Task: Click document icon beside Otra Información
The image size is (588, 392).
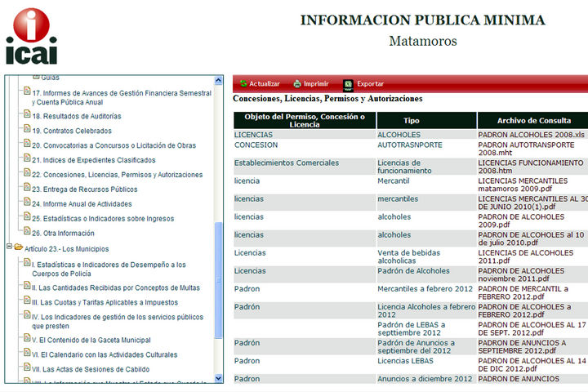Action: [x=25, y=234]
